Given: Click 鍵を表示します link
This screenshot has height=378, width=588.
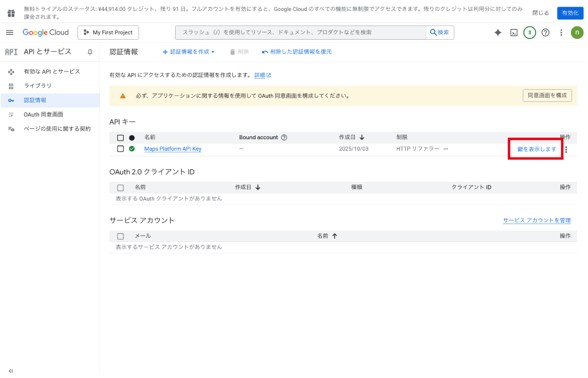Looking at the screenshot, I should [x=537, y=149].
